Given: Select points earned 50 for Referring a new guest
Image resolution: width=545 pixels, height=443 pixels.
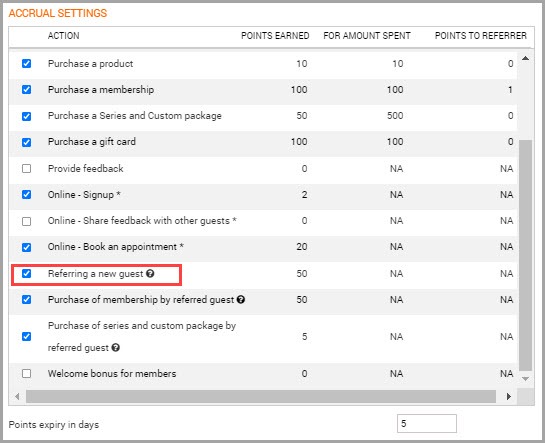Looking at the screenshot, I should pos(302,274).
